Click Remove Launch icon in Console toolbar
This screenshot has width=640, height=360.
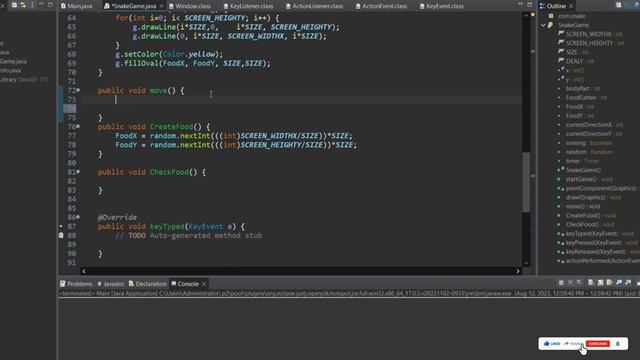pyautogui.click(x=570, y=282)
